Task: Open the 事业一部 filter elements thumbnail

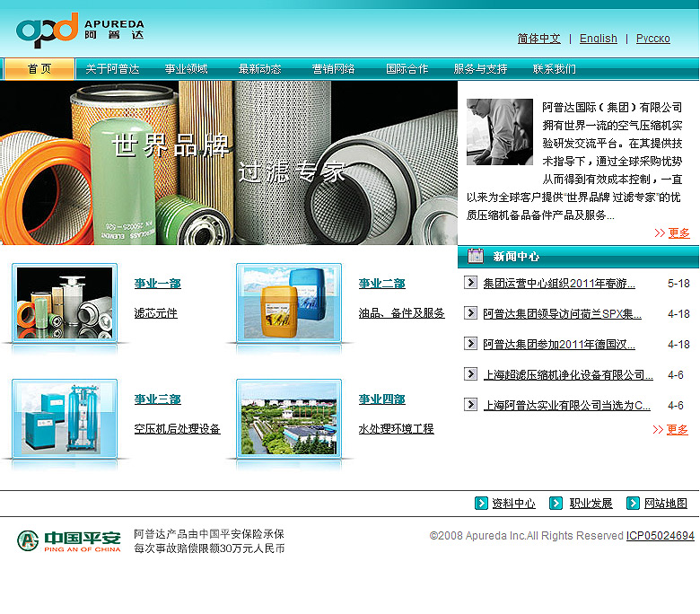Action: click(x=65, y=303)
